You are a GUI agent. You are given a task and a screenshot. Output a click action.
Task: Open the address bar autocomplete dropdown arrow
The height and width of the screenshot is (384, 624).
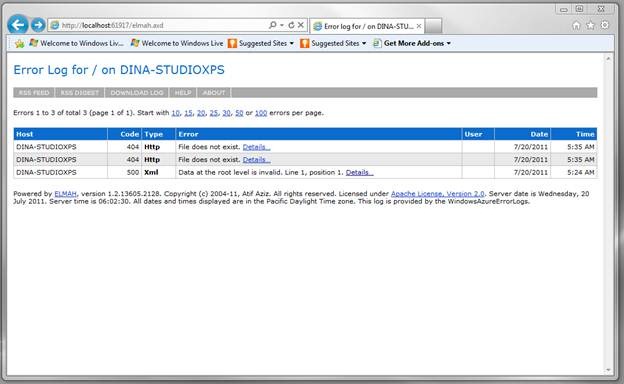[282, 25]
